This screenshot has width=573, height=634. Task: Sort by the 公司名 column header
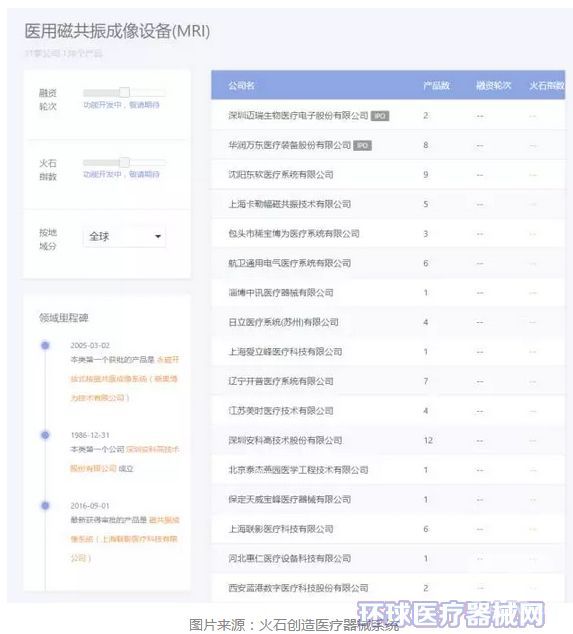point(241,85)
